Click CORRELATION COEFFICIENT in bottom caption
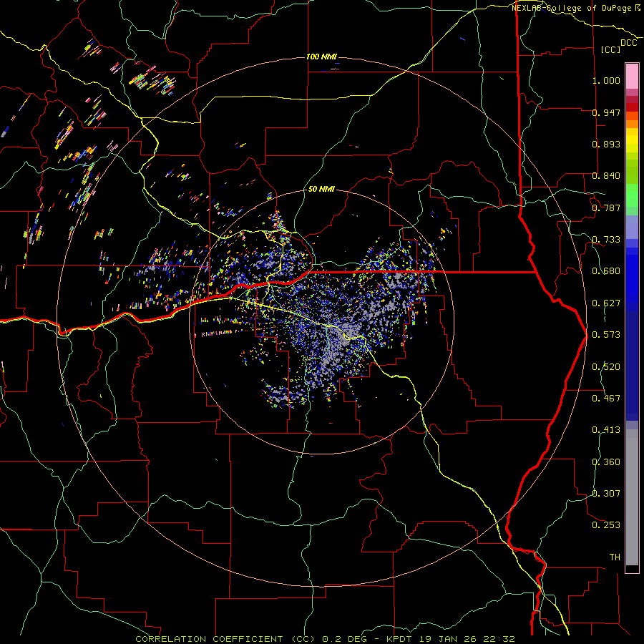This screenshot has height=644, width=644. pos(209,639)
